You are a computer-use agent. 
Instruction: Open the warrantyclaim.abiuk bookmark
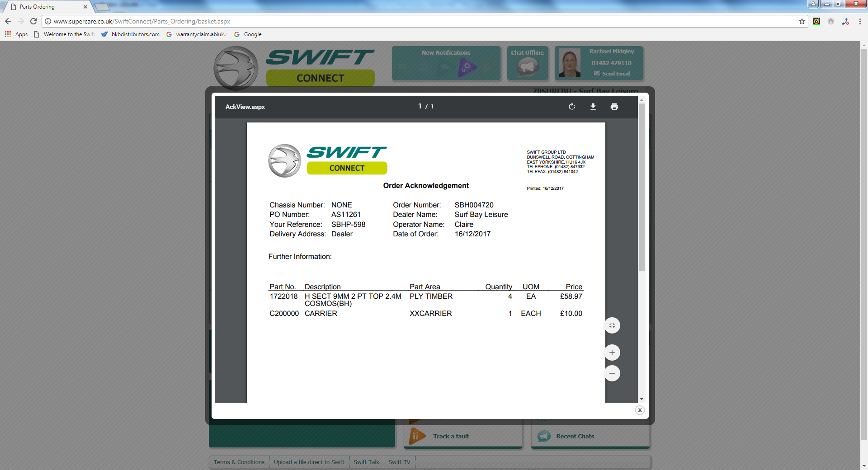pos(197,34)
